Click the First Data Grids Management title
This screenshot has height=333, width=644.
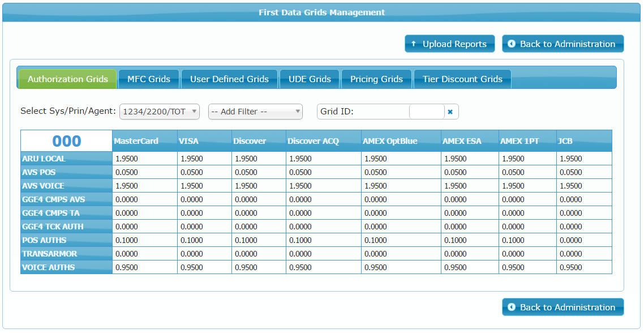[322, 12]
